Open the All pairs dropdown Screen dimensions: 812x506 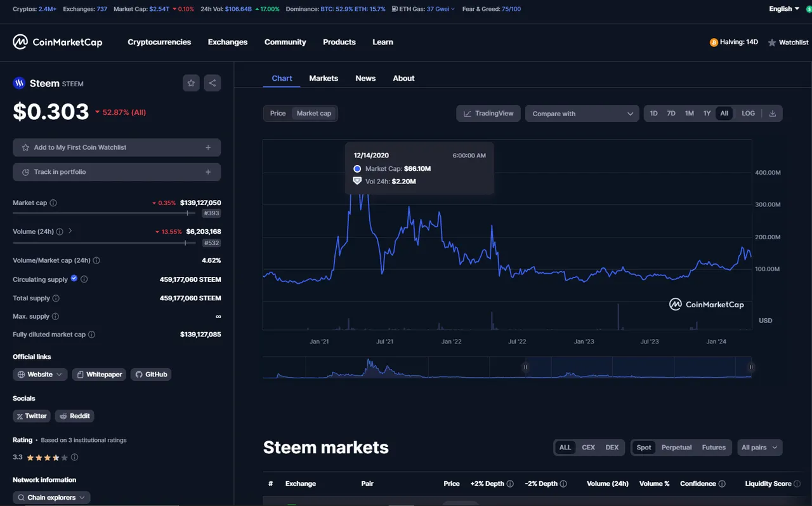click(x=759, y=448)
